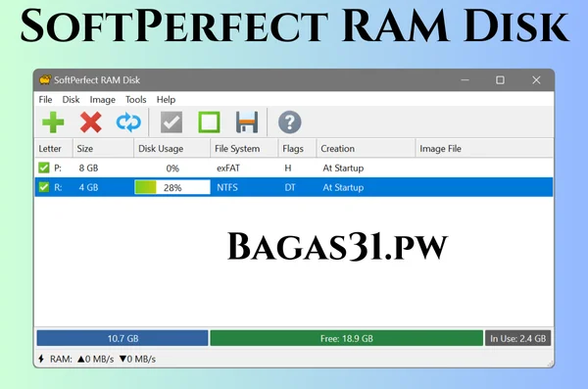
Task: Click the blue 10.7 GB memory bar
Action: [x=122, y=338]
